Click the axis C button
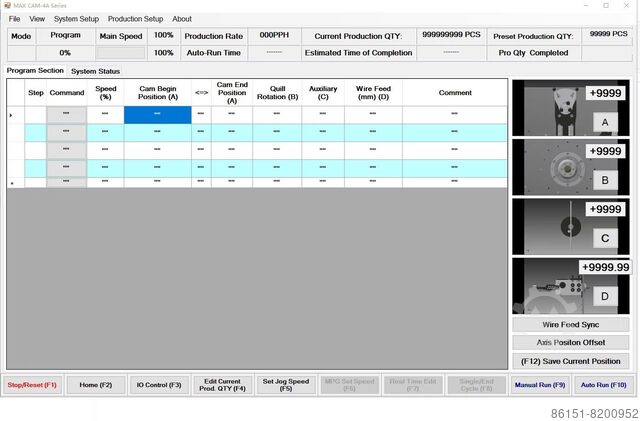Viewport: 640px width, 421px height. [x=604, y=238]
